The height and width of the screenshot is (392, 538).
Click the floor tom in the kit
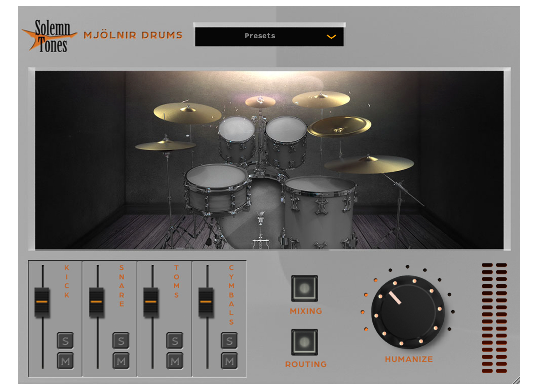click(x=320, y=212)
